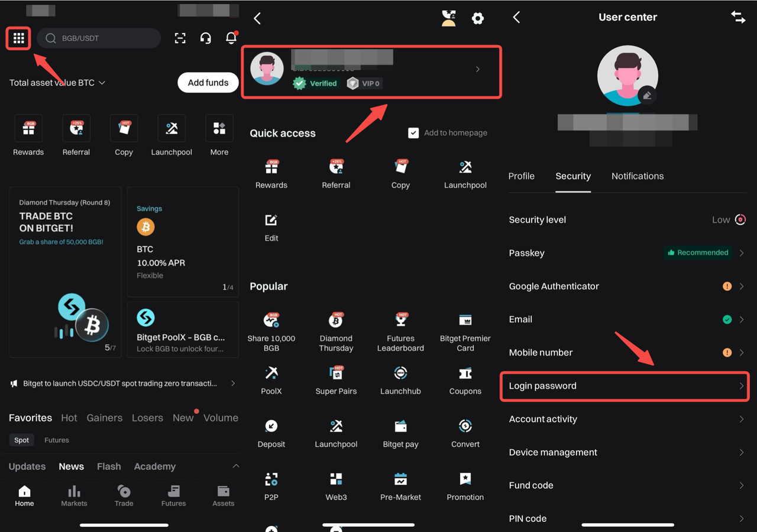This screenshot has width=757, height=532.
Task: Tap the QR scan icon
Action: 180,38
